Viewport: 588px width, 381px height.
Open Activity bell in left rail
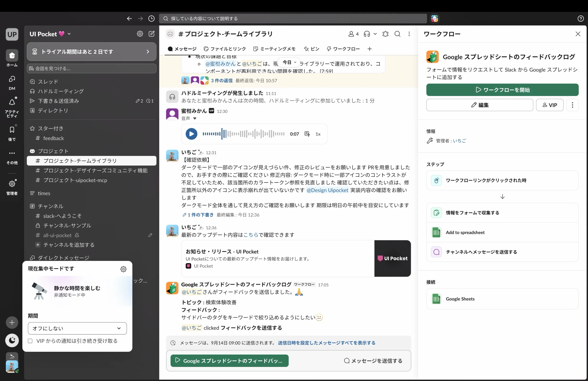coord(12,107)
